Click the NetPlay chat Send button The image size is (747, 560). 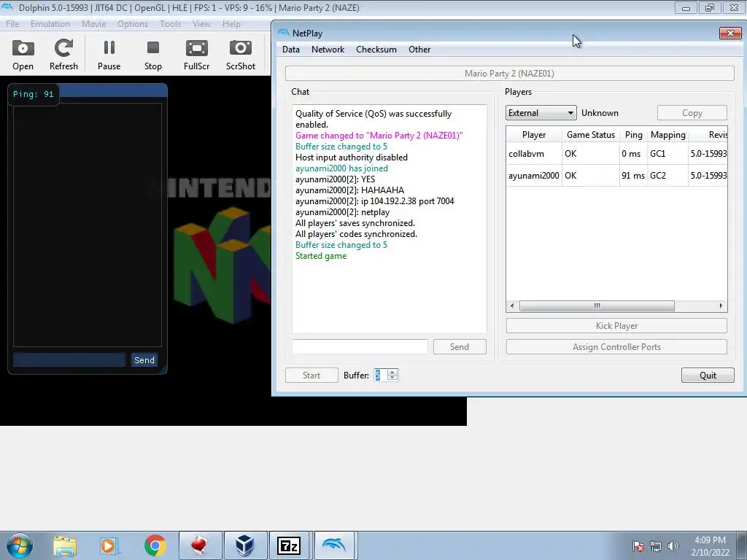pyautogui.click(x=460, y=347)
